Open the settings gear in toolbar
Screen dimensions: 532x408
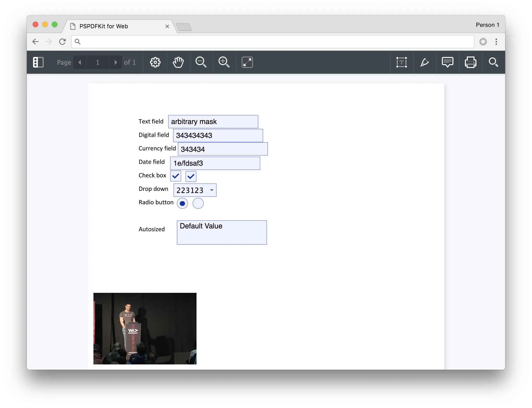[155, 62]
